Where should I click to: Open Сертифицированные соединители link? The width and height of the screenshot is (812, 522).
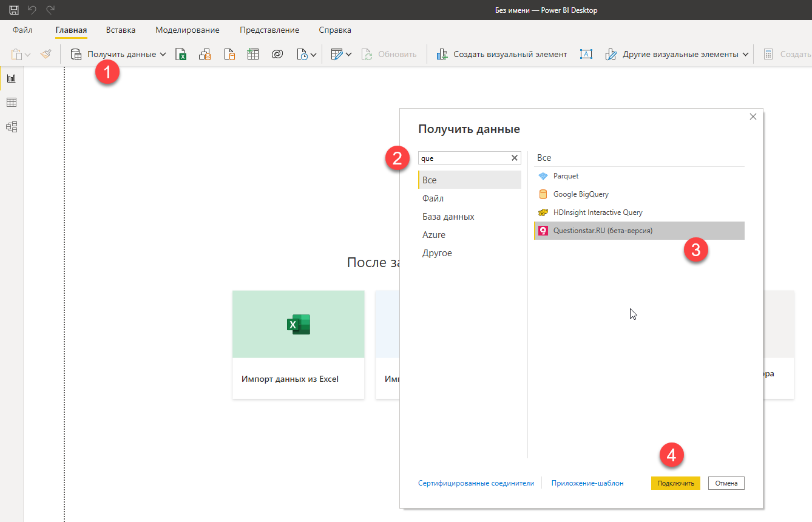click(476, 483)
